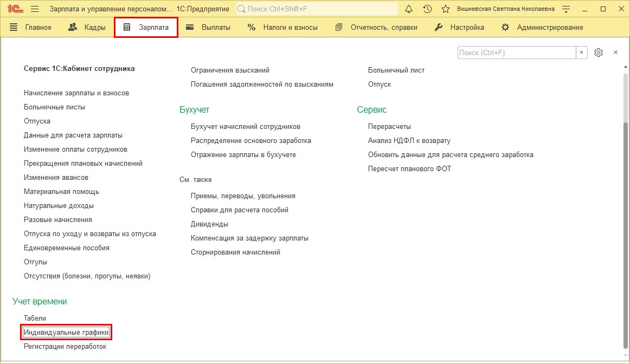Open the menu settings gear icon

[598, 53]
